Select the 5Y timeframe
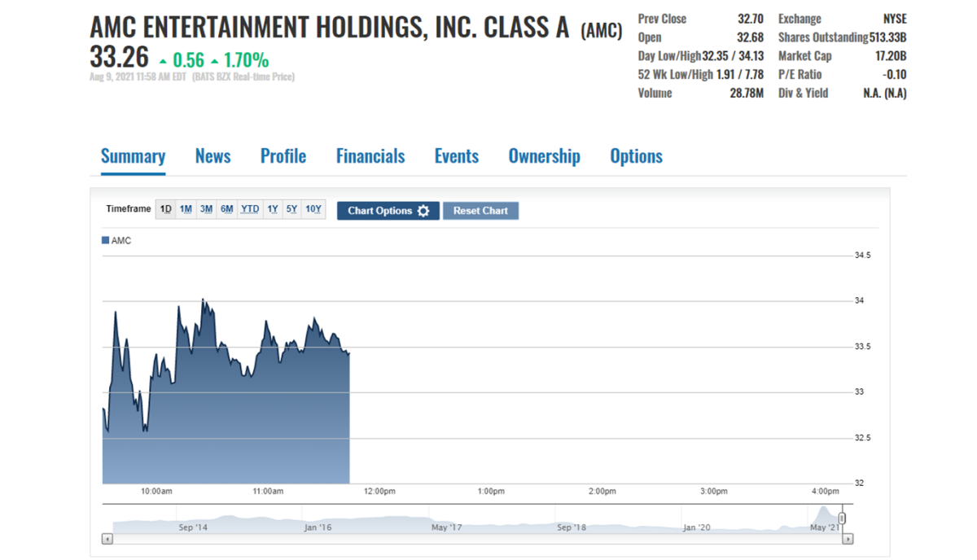Image resolution: width=977 pixels, height=560 pixels. pos(291,209)
